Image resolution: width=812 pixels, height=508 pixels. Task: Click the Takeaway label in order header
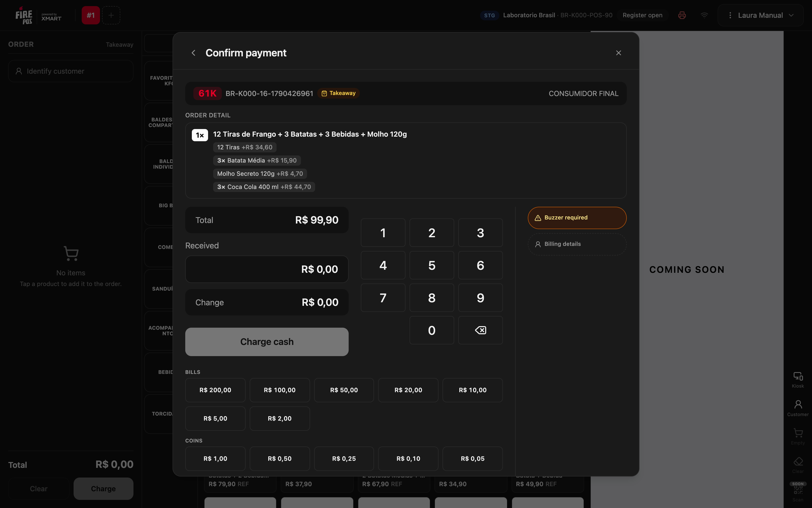pos(120,45)
